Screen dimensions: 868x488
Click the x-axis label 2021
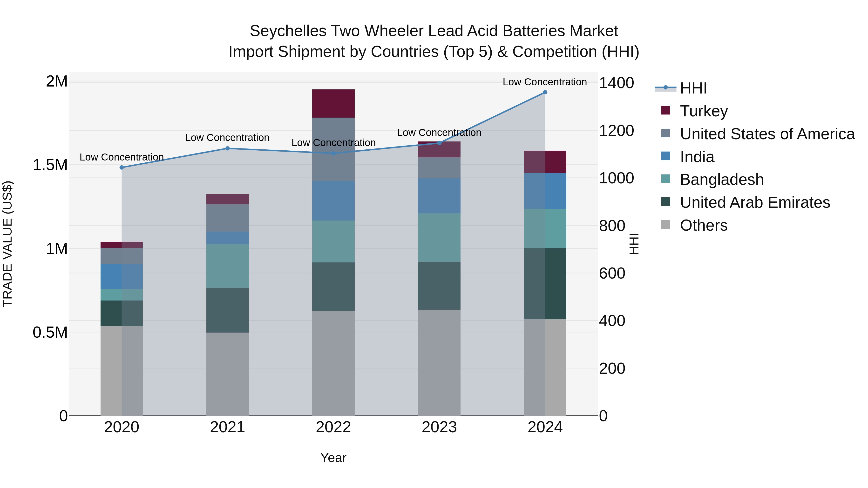coord(227,427)
